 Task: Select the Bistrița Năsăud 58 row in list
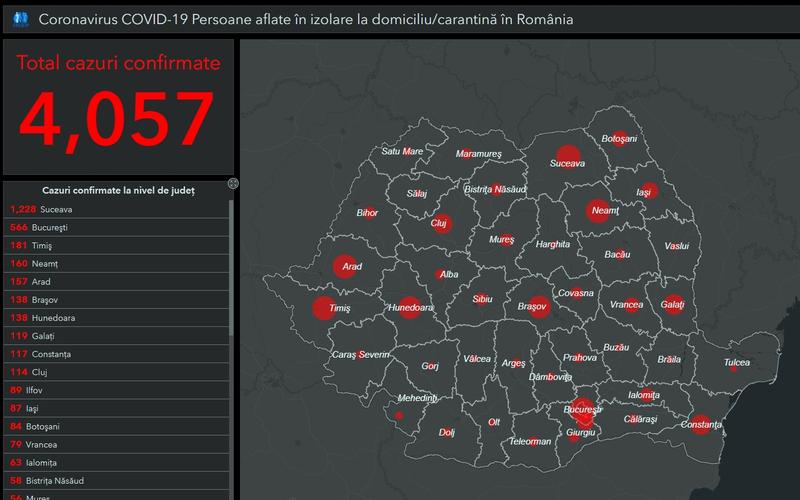116,481
